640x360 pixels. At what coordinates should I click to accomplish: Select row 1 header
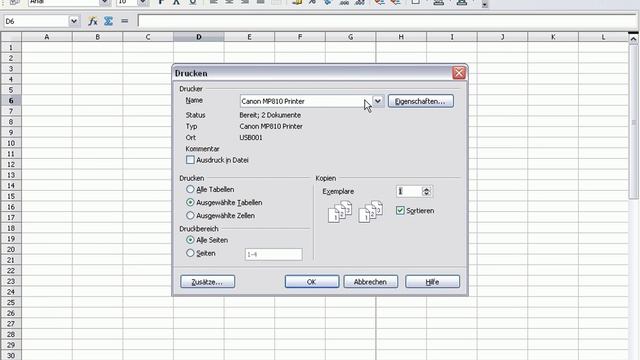pos(11,47)
